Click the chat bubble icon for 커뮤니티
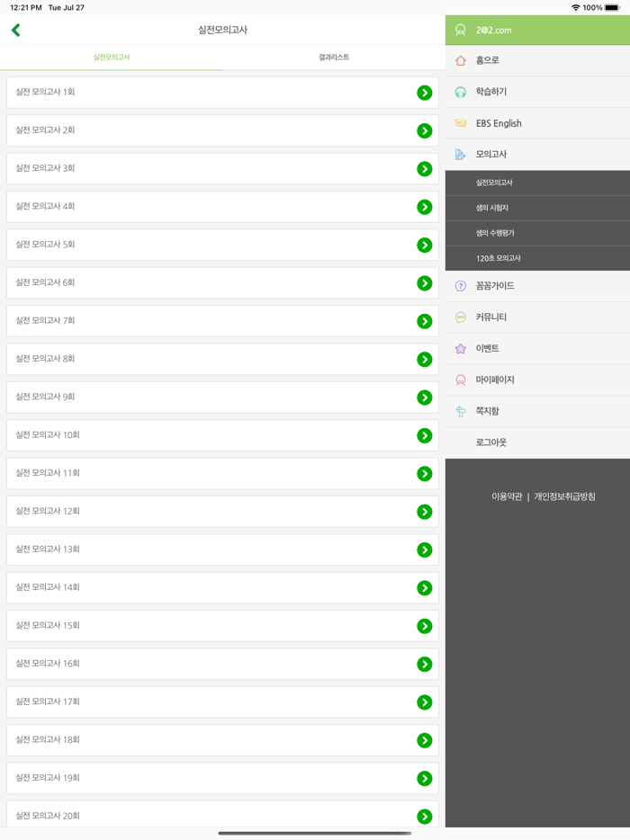The width and height of the screenshot is (630, 840). (x=460, y=317)
